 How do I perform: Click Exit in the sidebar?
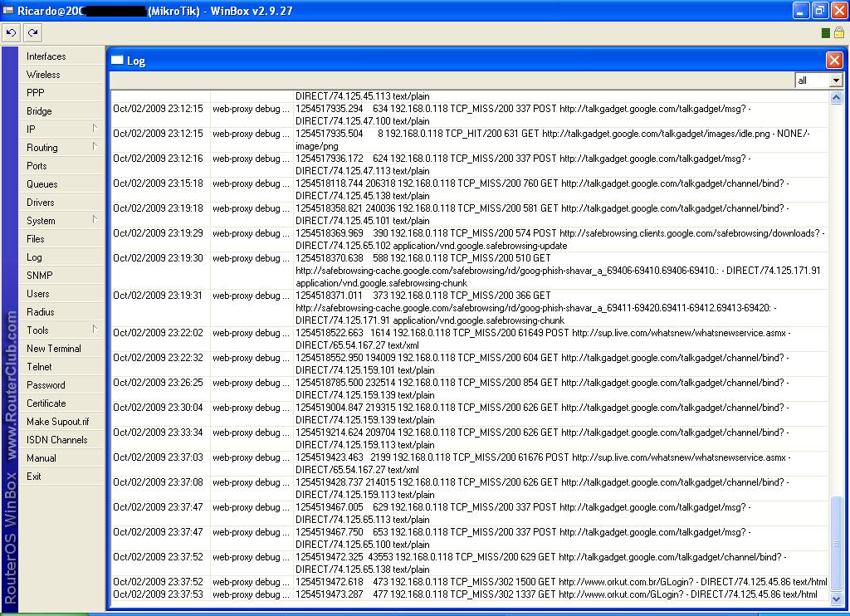[61, 476]
